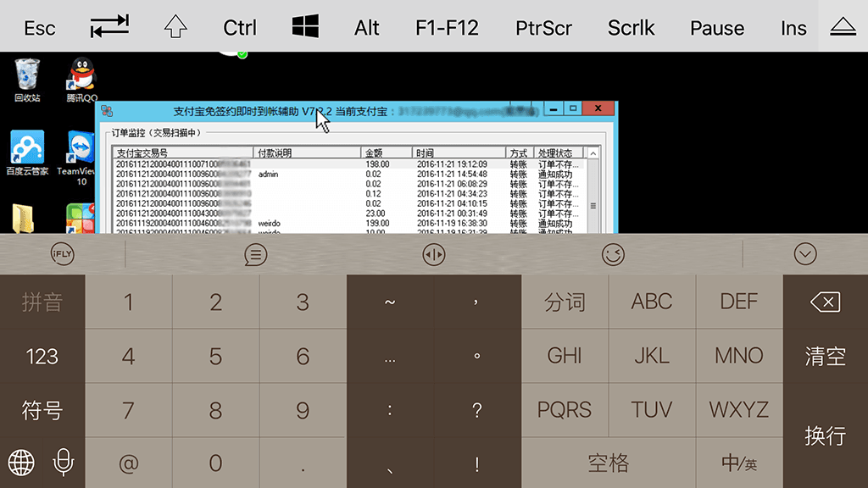The image size is (868, 488).
Task: Tap the 空格 space key
Action: [x=609, y=463]
